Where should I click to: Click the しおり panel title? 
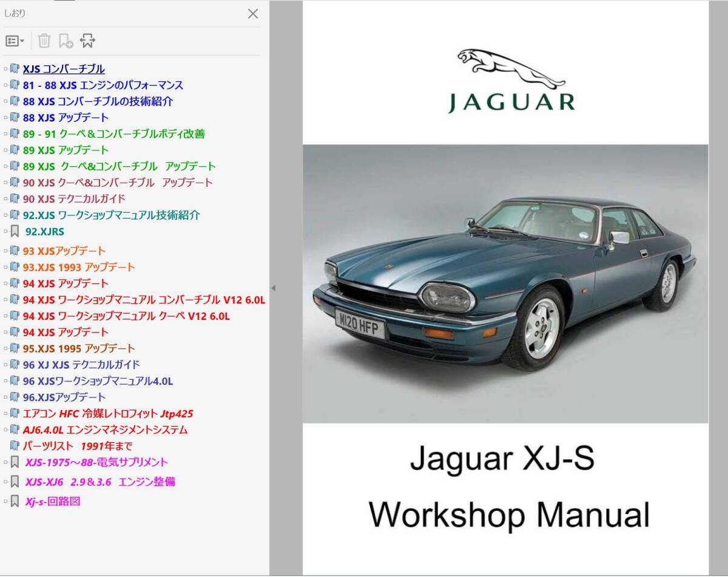pos(15,13)
